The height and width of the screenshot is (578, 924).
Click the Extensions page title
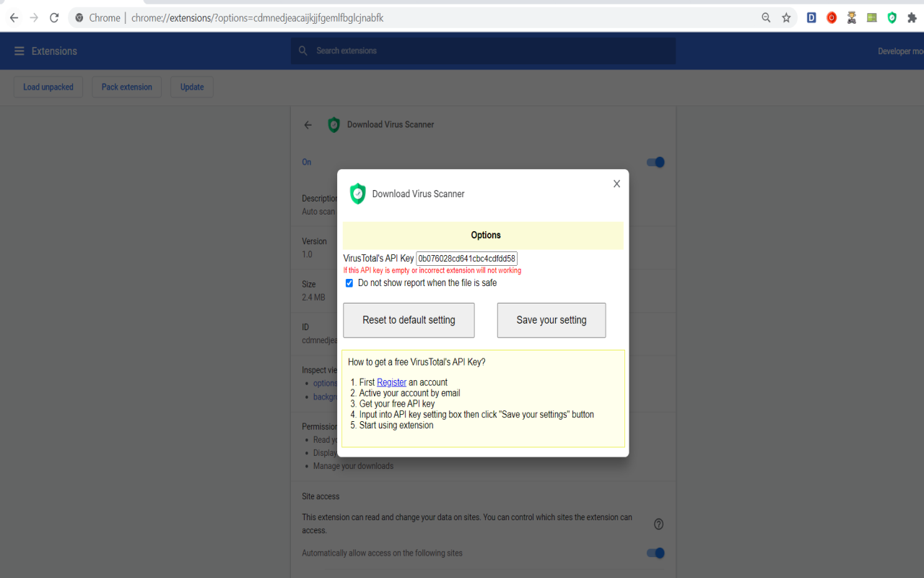coord(54,51)
